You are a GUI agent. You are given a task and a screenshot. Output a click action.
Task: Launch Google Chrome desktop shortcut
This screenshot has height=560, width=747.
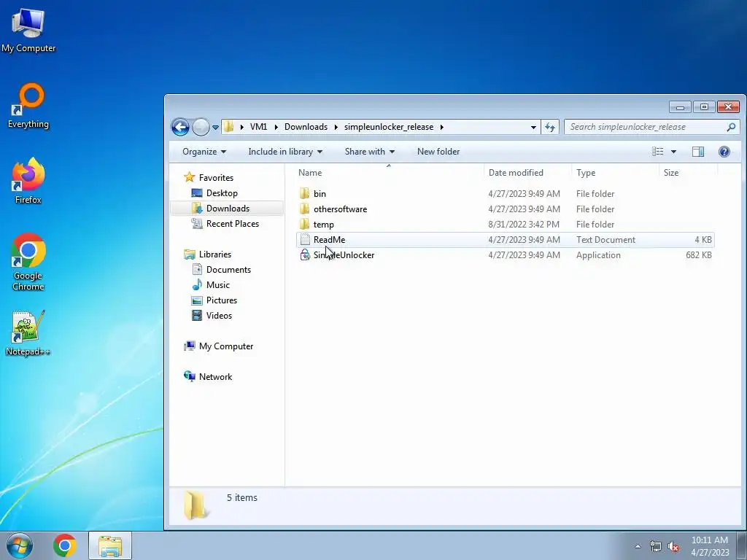[x=28, y=262]
